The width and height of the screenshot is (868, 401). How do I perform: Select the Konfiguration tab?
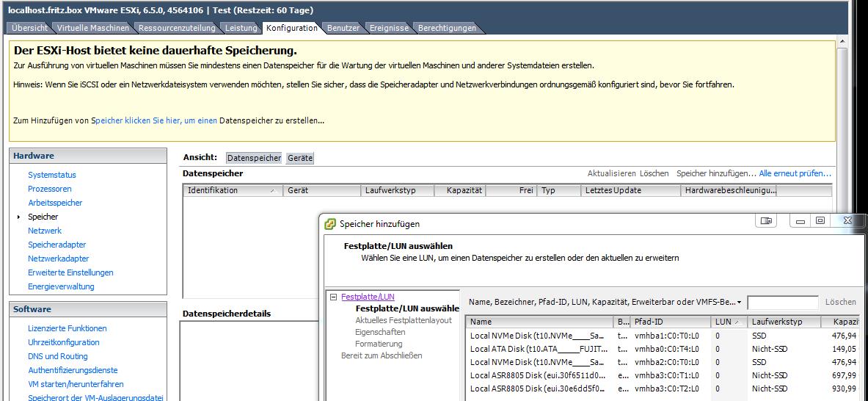(292, 28)
